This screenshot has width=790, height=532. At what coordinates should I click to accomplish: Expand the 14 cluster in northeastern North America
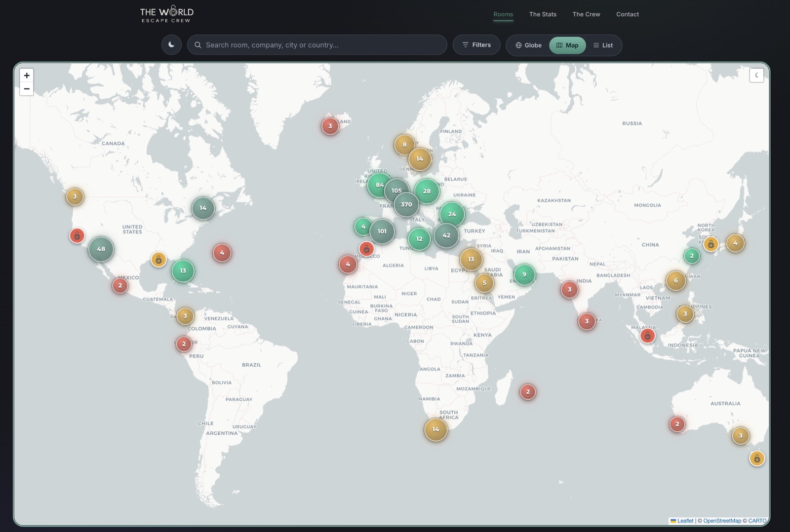(203, 208)
